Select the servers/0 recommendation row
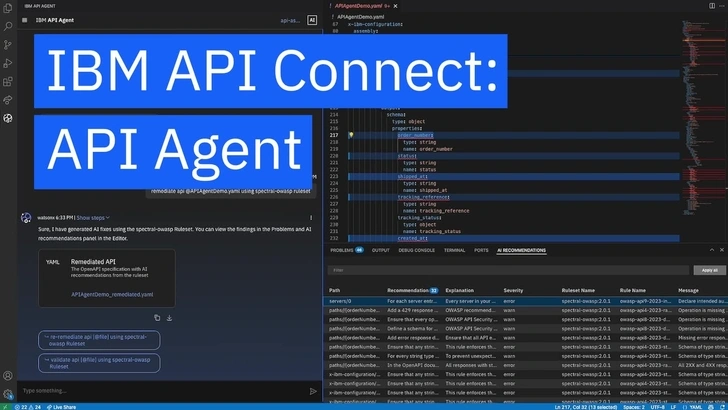Screen dimensions: 728x410 click(x=526, y=301)
